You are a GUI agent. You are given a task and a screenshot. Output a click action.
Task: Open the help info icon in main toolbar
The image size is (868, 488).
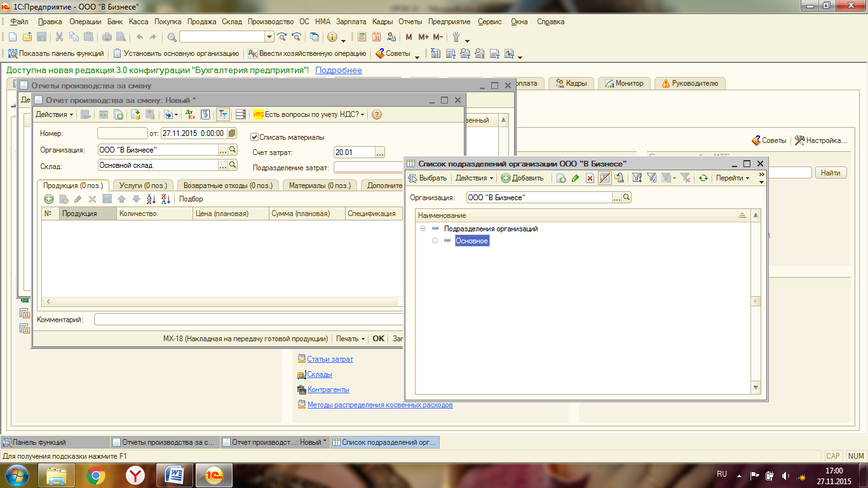pyautogui.click(x=332, y=37)
